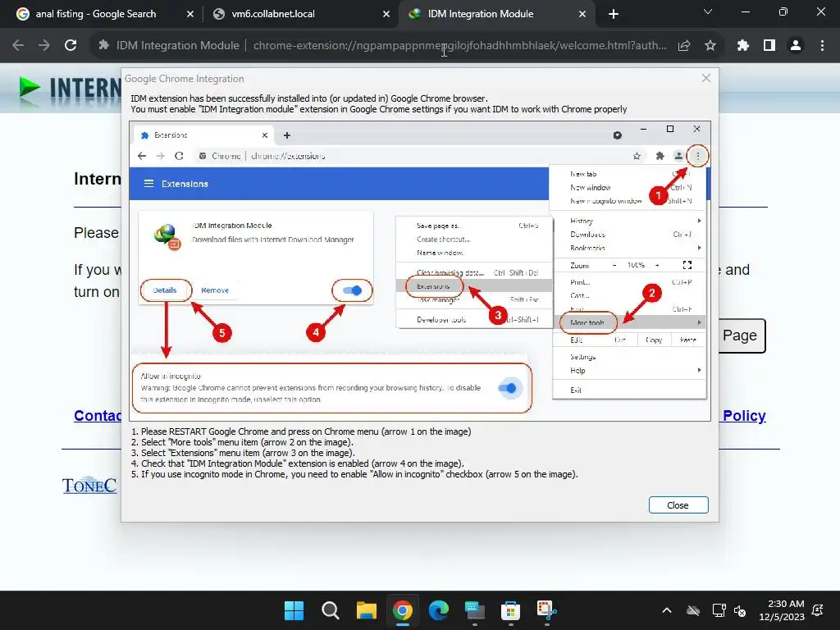Open the Snipping Tool taskbar icon
Screen dimensions: 840x630
click(x=547, y=610)
